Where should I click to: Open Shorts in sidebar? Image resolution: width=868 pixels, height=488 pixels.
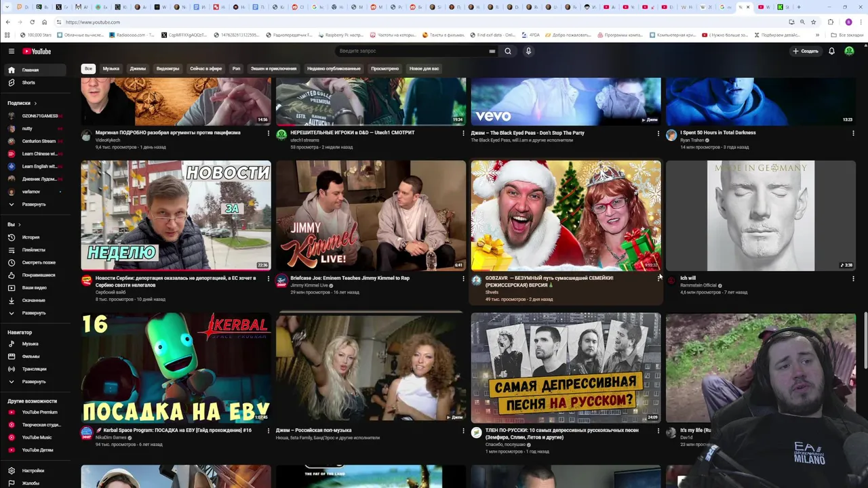tap(35, 83)
